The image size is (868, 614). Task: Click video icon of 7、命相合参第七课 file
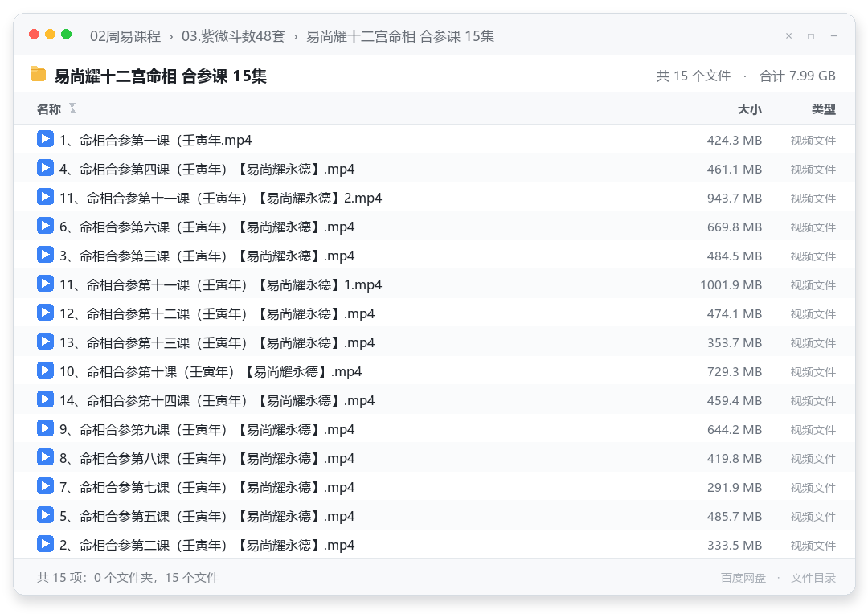click(45, 486)
